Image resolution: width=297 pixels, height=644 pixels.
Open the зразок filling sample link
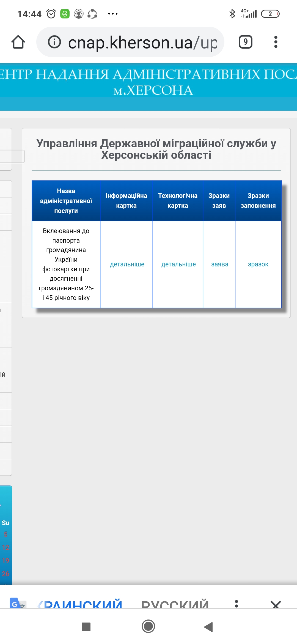258,264
